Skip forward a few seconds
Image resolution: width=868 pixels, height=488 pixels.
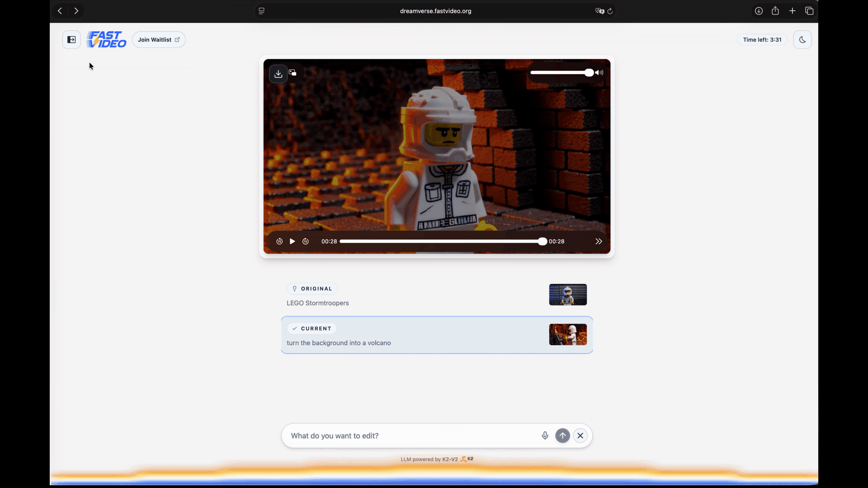point(306,242)
